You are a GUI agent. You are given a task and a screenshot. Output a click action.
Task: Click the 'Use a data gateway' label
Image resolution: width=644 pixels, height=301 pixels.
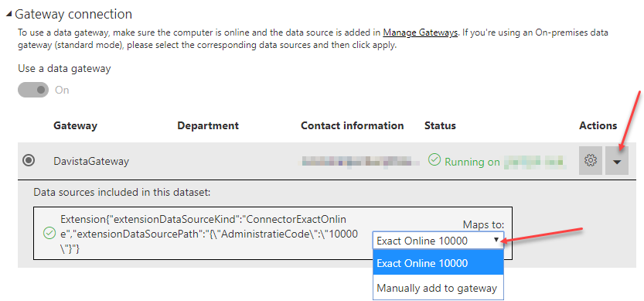coord(64,69)
